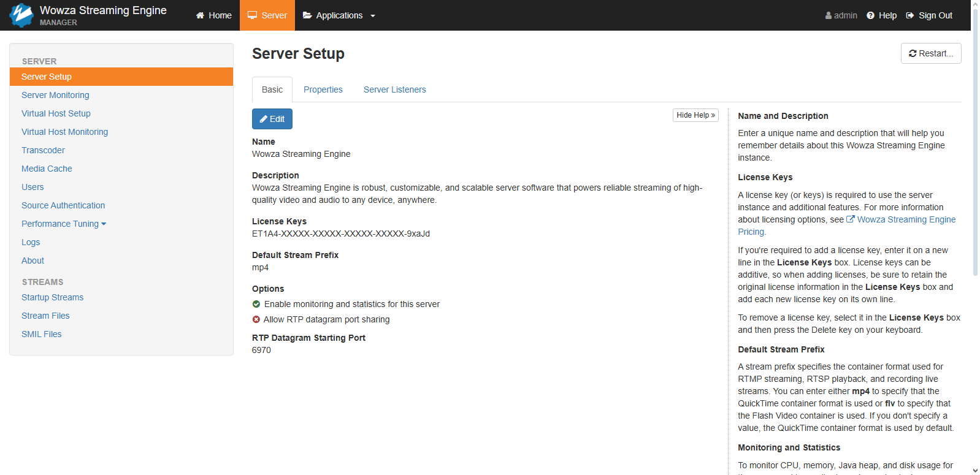Open Help via question mark icon
Viewport: 980px width, 475px height.
coord(870,15)
